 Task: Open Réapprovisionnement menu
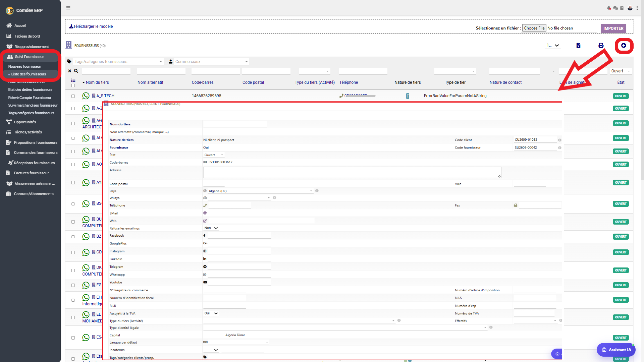[x=31, y=47]
